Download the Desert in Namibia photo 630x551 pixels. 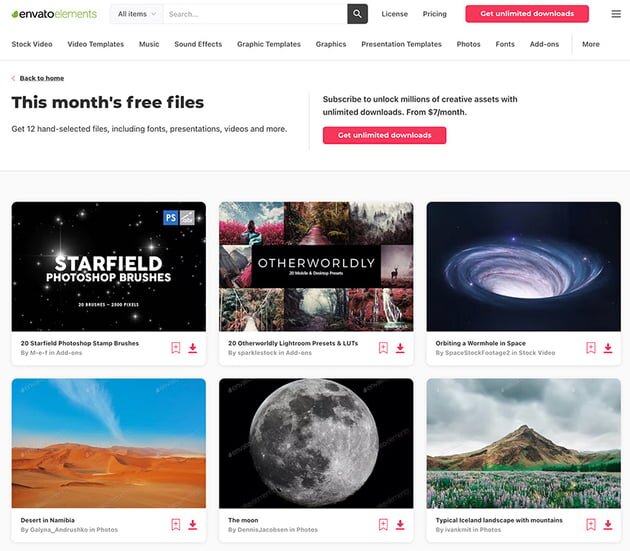pyautogui.click(x=193, y=524)
